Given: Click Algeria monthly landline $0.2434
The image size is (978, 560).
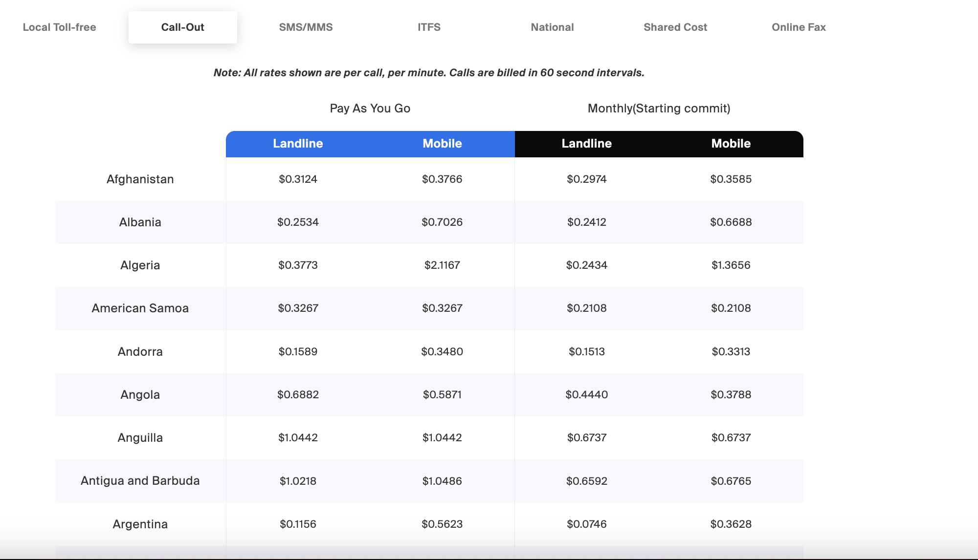Looking at the screenshot, I should click(587, 265).
